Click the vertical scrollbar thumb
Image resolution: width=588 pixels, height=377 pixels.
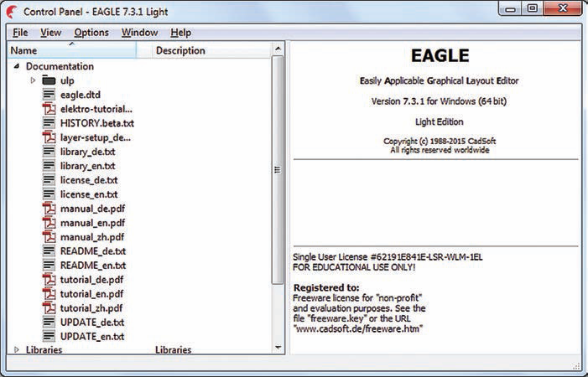point(278,170)
